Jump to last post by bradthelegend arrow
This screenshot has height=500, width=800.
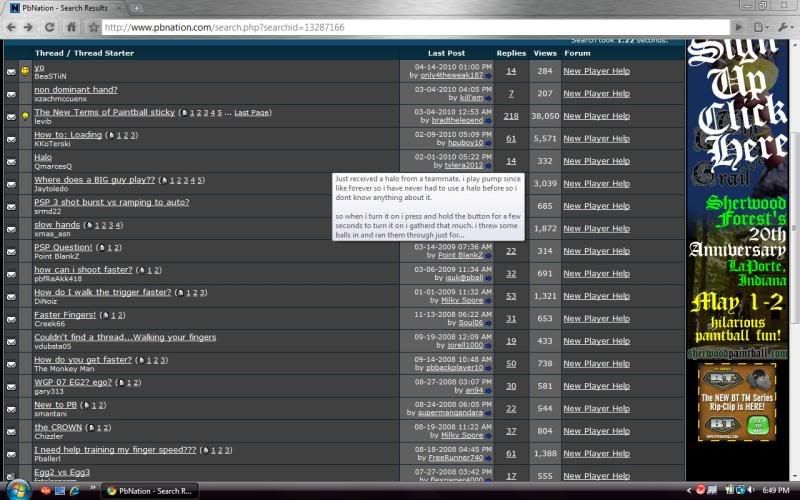pyautogui.click(x=488, y=120)
